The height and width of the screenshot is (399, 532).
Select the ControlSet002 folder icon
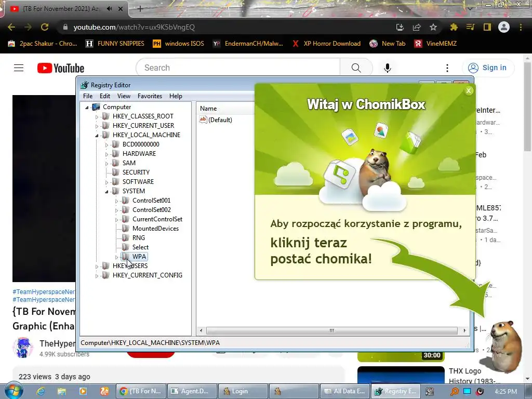[125, 210]
